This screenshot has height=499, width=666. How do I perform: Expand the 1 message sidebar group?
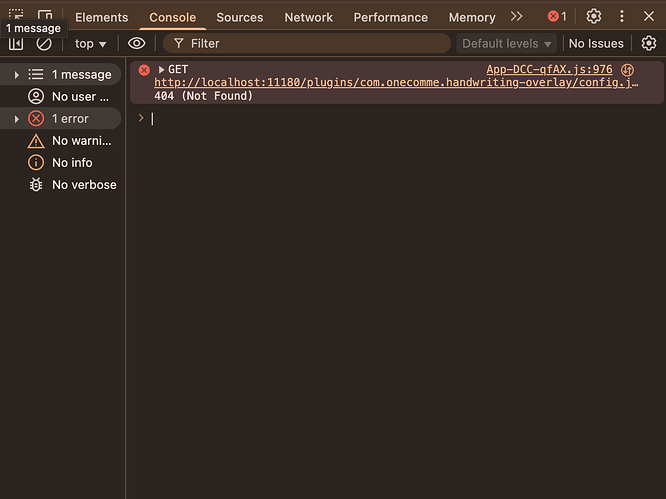pos(17,75)
